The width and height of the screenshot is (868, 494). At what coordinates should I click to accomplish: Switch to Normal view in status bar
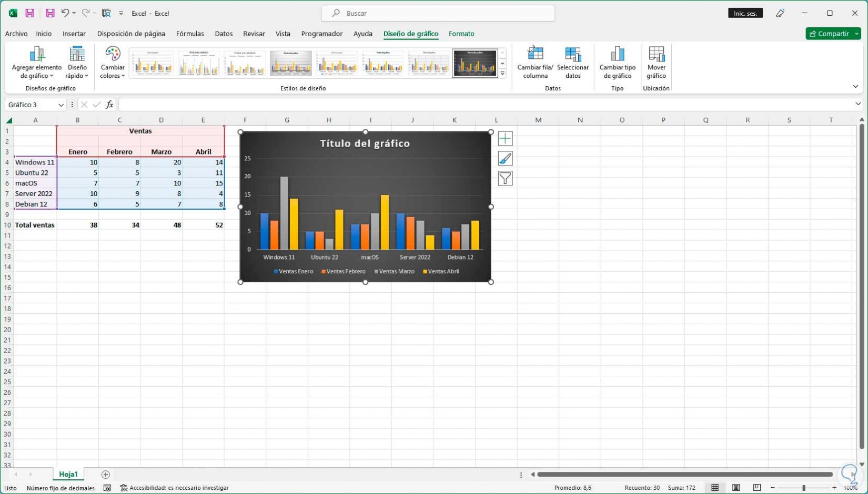click(715, 488)
